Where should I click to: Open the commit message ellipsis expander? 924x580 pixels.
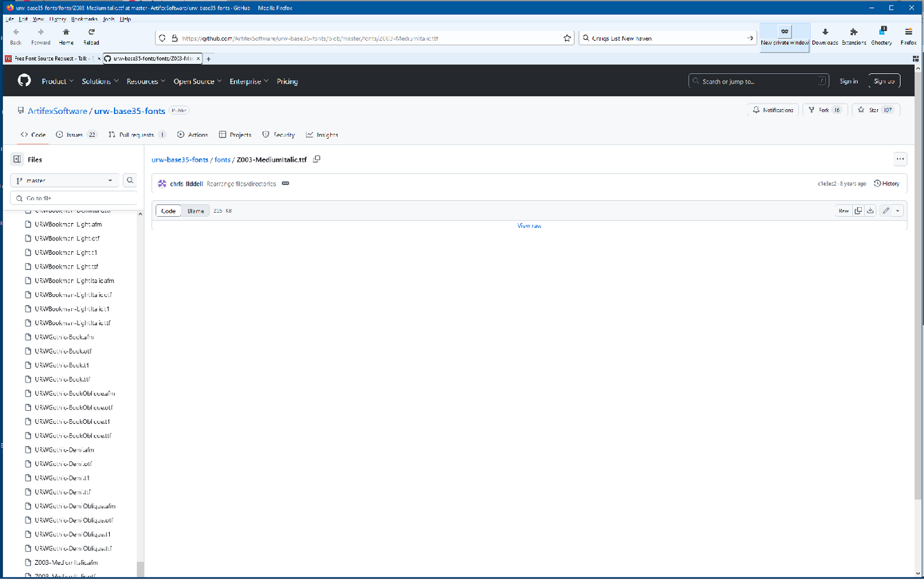tap(285, 184)
